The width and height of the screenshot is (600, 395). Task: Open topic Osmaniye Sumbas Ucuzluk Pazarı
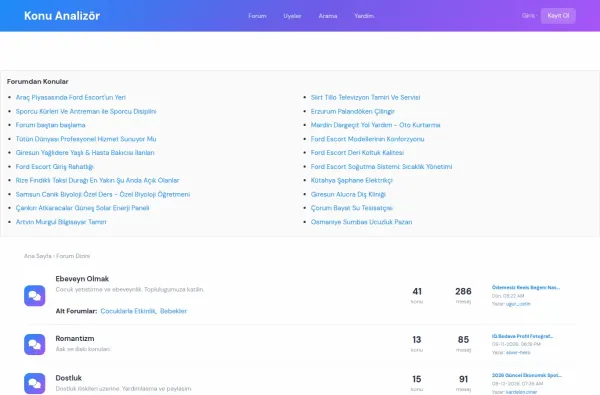[x=362, y=222]
